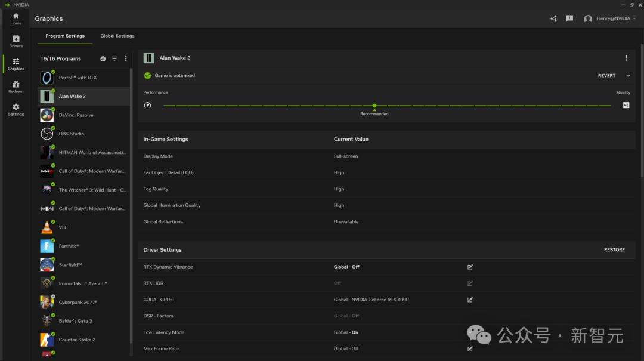Click the filter icon above programs list

click(x=114, y=58)
